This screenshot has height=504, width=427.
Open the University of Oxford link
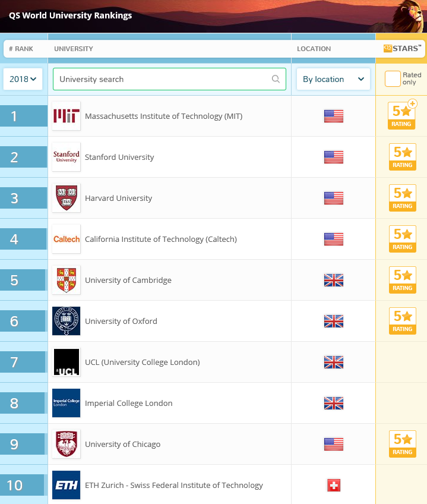tap(121, 321)
